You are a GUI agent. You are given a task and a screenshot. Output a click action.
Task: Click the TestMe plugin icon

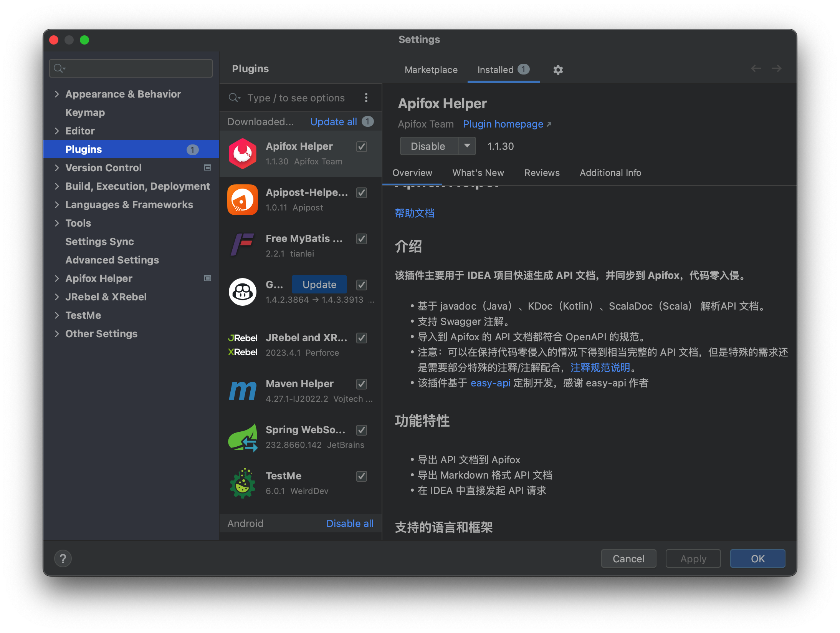243,483
